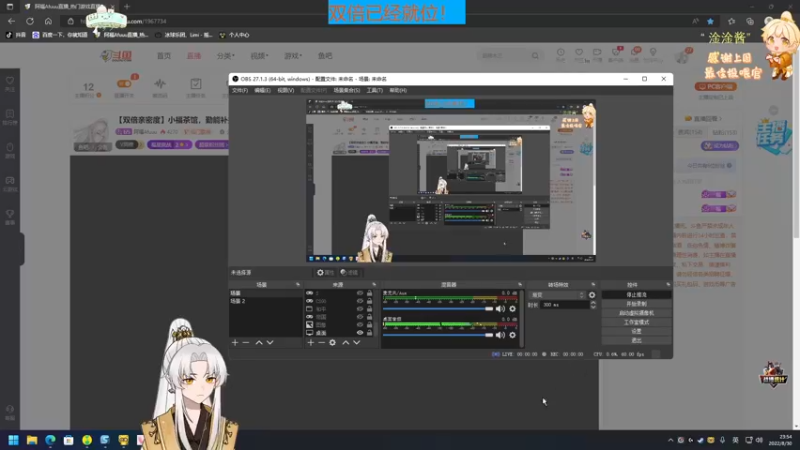Reload the browser page

[30, 21]
